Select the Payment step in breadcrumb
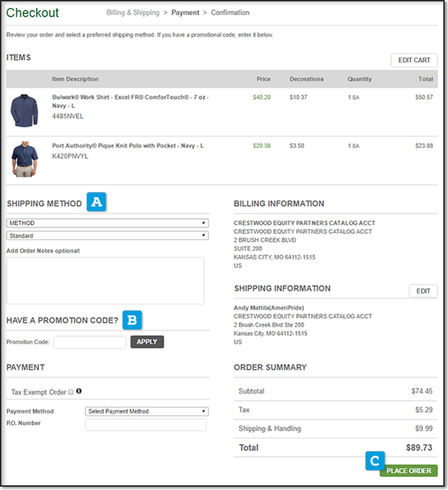Screen dimensions: 448x490 185,13
